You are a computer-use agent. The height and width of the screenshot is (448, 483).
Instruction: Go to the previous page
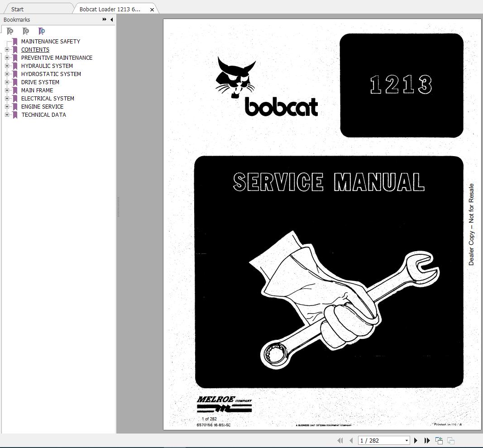click(351, 440)
